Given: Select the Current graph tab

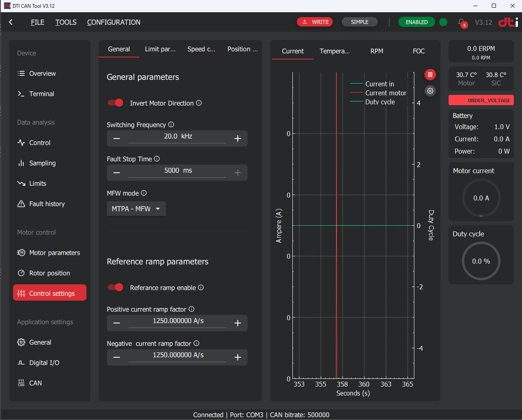Looking at the screenshot, I should [293, 51].
